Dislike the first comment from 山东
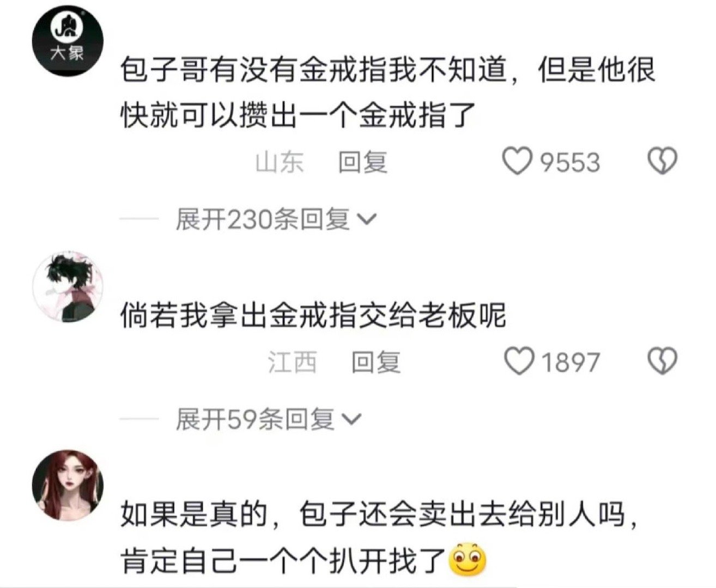The width and height of the screenshot is (716, 588). (x=662, y=161)
